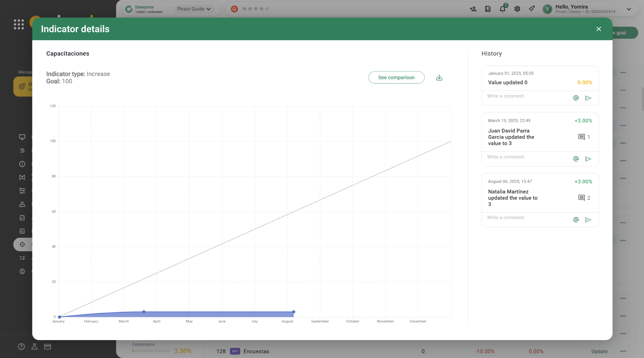Mention someone in March 19 entry comment

(x=576, y=159)
